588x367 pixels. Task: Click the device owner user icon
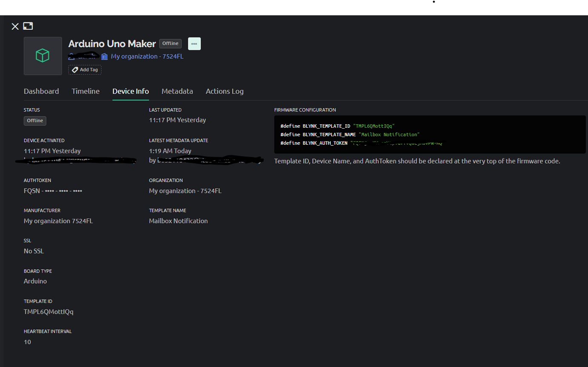tap(72, 56)
